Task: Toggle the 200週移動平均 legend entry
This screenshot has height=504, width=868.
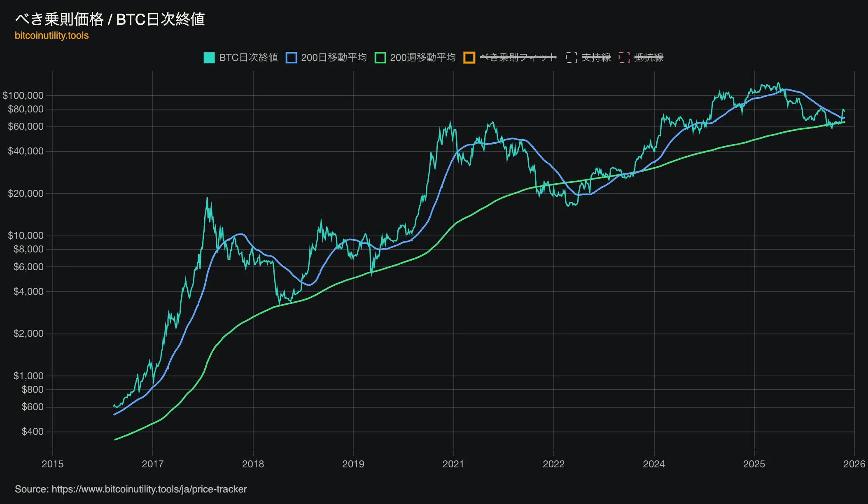Action: pyautogui.click(x=415, y=58)
